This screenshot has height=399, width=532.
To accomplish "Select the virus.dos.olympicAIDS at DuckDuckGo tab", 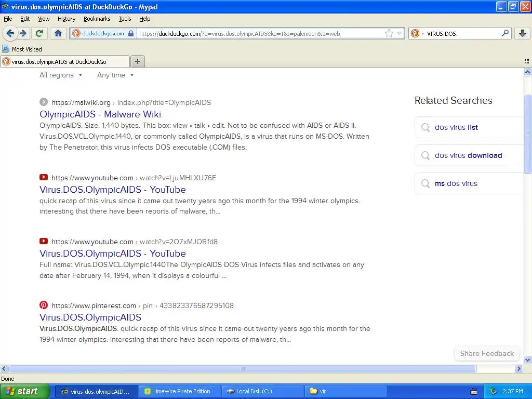I will 65,61.
